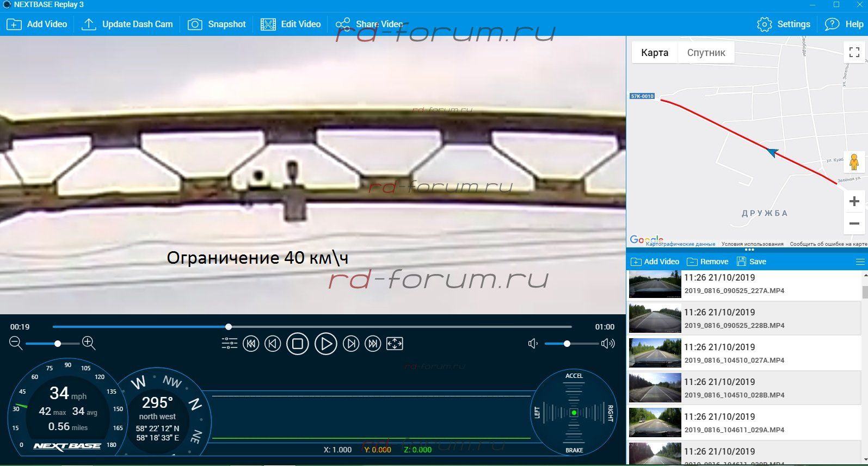Take a Snapshot of the video
Image resolution: width=868 pixels, height=466 pixels.
pyautogui.click(x=217, y=24)
